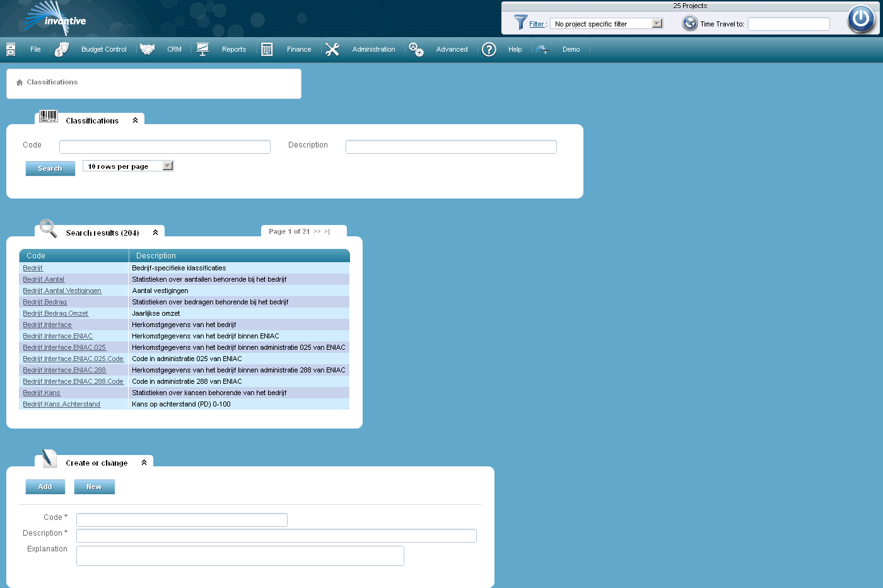Click the Explanation text area
This screenshot has height=588, width=883.
click(x=240, y=556)
